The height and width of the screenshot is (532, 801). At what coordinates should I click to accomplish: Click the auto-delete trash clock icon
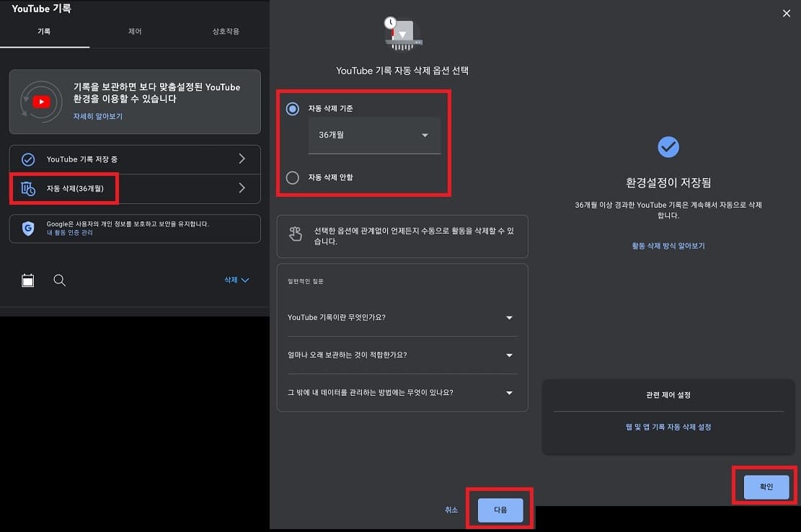28,188
